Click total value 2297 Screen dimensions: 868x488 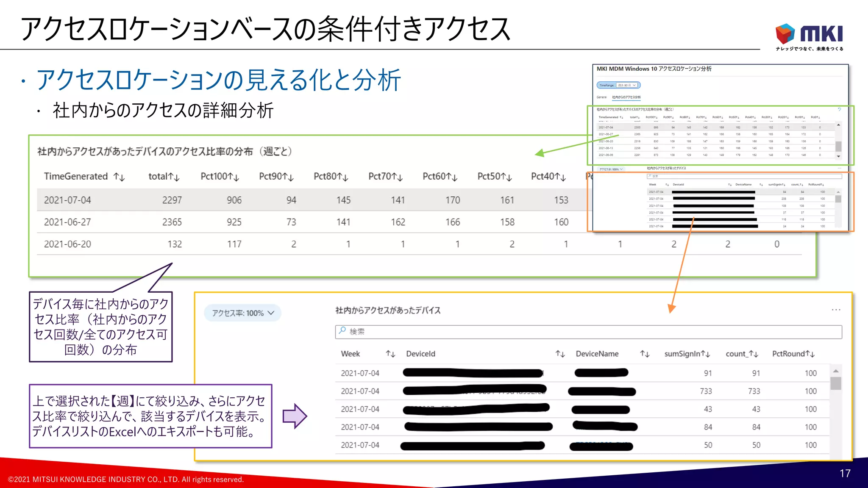pos(172,200)
